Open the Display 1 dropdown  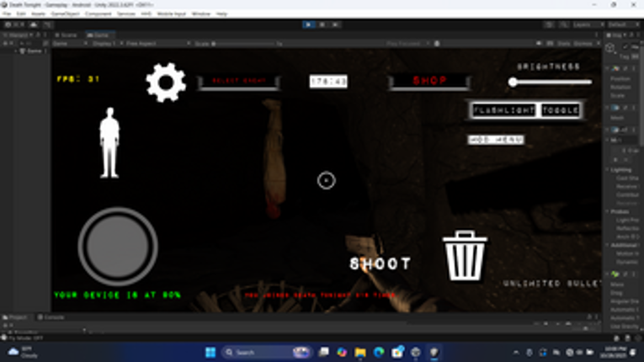(106, 44)
